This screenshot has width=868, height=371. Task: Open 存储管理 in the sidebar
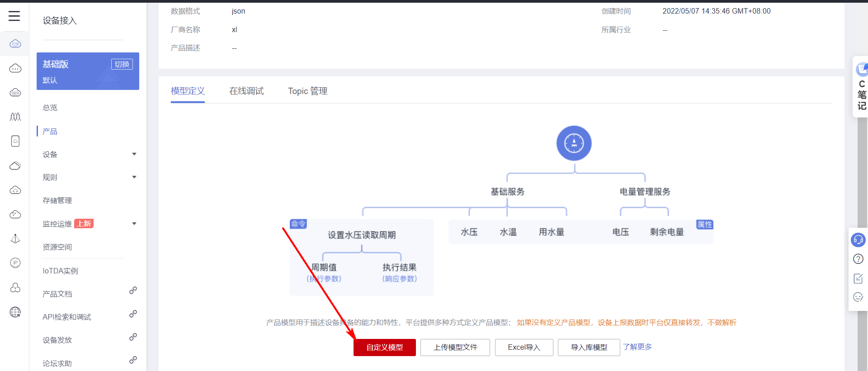pos(57,201)
